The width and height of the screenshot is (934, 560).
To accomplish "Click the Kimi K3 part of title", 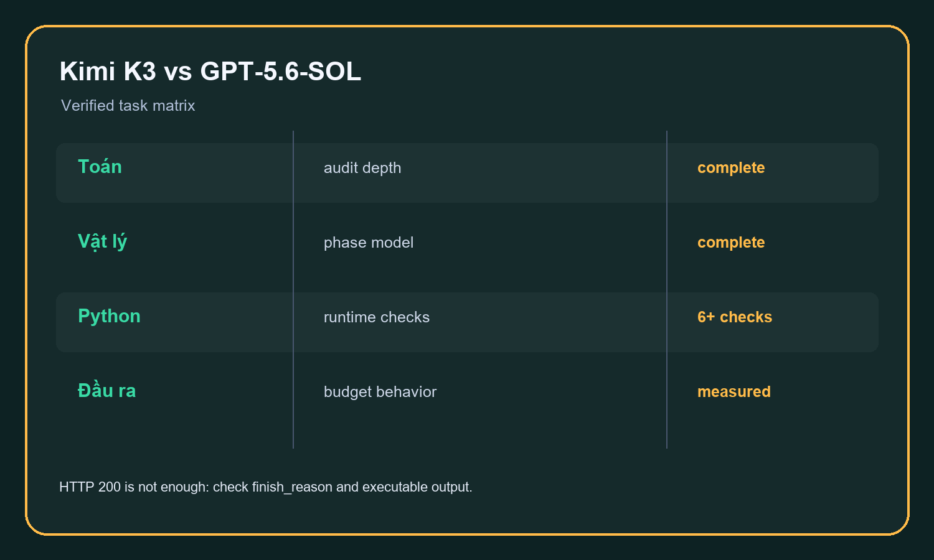I will pyautogui.click(x=108, y=72).
